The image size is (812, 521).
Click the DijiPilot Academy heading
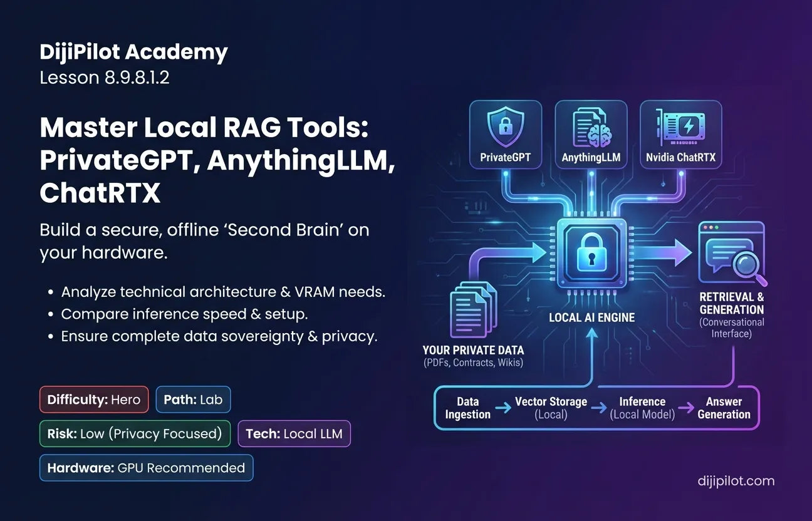tap(133, 52)
